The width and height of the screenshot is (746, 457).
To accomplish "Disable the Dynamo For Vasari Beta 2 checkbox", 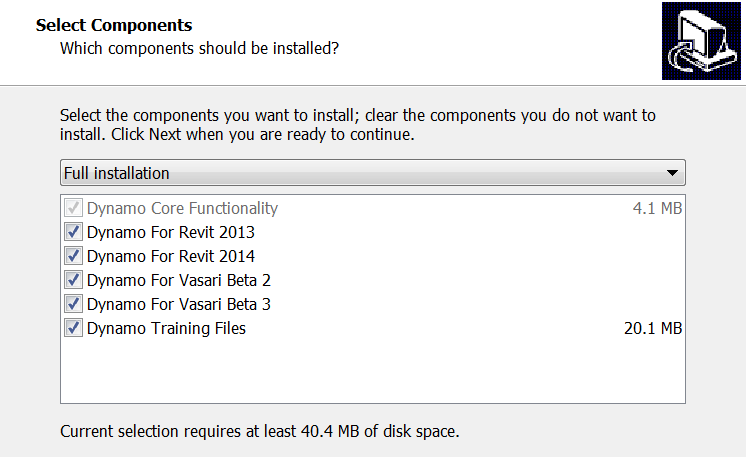I will click(73, 280).
